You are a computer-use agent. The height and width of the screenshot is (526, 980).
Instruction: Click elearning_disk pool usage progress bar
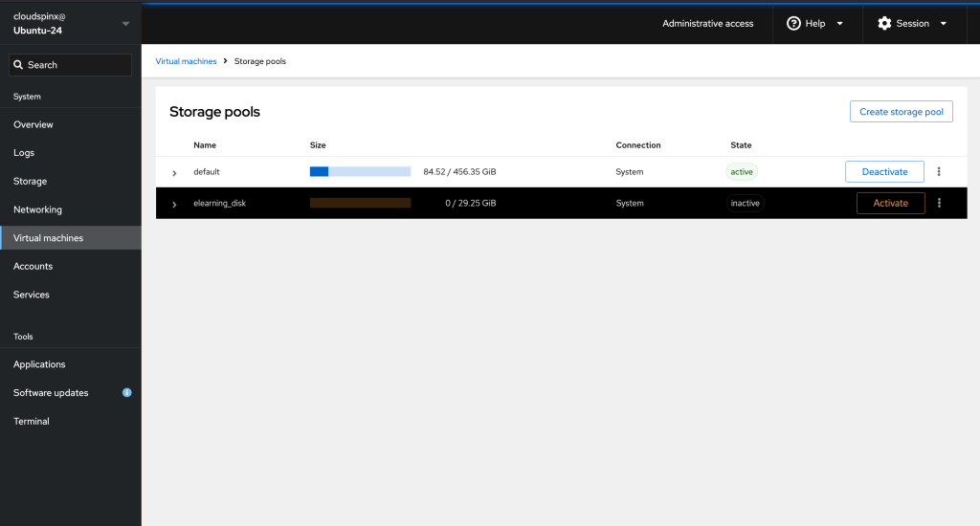coord(360,203)
